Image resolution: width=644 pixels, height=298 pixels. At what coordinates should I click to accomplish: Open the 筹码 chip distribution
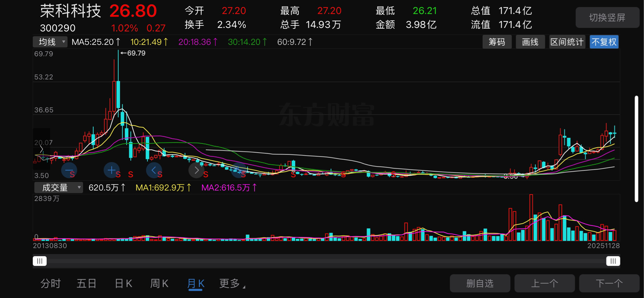[x=497, y=42]
